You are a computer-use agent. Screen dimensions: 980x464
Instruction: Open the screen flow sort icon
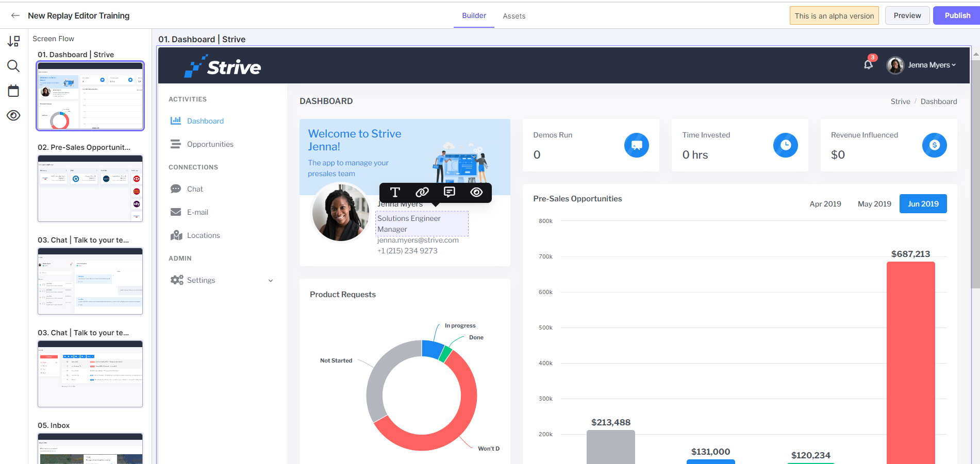tap(13, 41)
